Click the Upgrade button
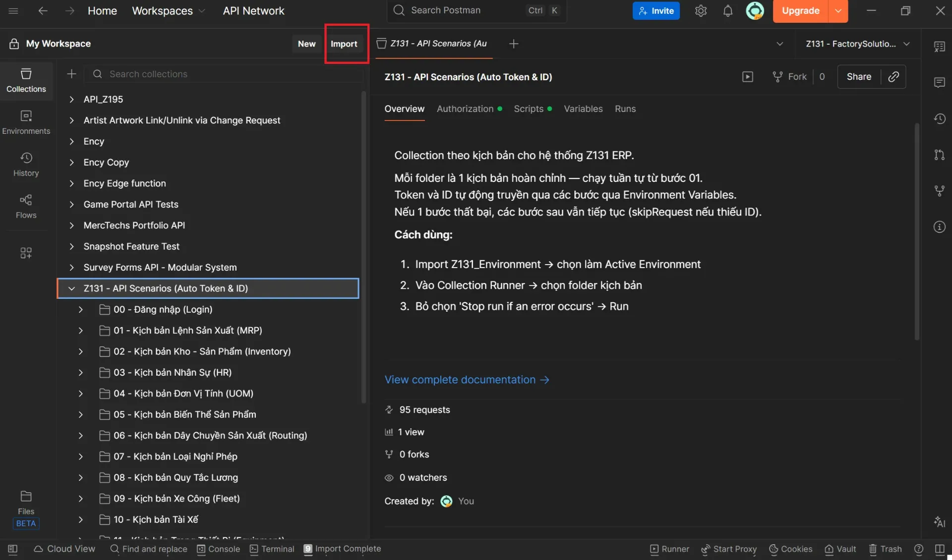 point(800,10)
